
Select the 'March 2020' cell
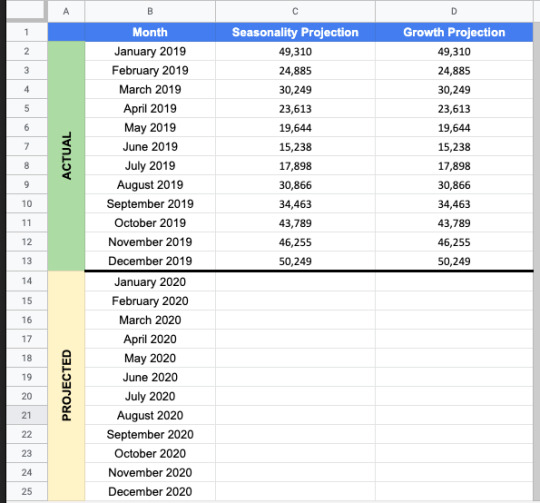click(x=150, y=320)
